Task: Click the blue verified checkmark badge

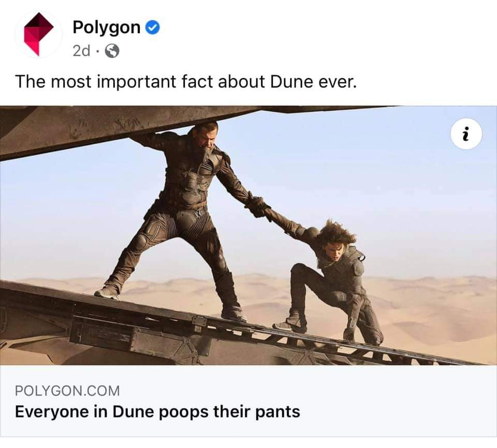Action: tap(152, 27)
